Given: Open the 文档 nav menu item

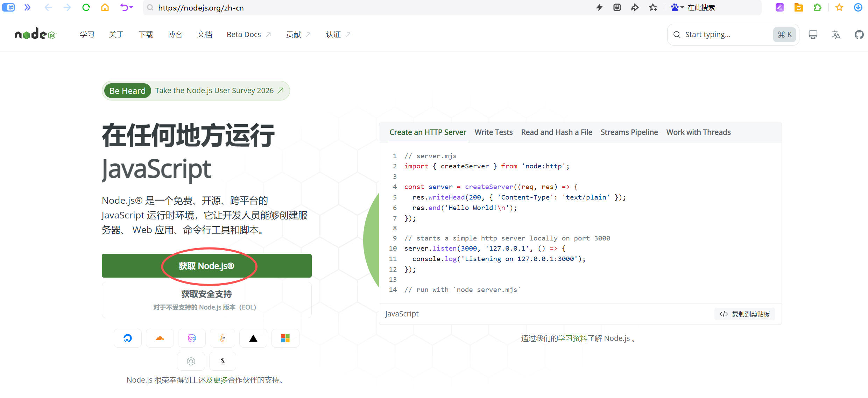Looking at the screenshot, I should pyautogui.click(x=205, y=34).
